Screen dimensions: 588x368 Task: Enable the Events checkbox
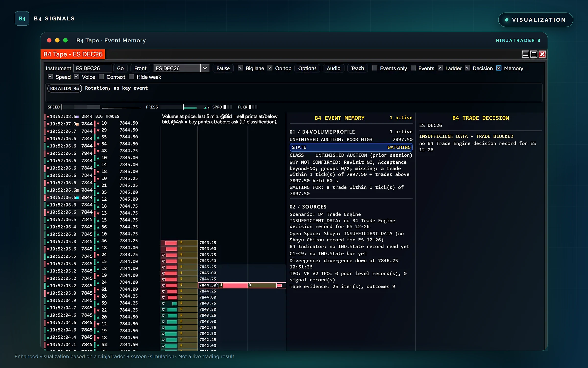pyautogui.click(x=413, y=68)
